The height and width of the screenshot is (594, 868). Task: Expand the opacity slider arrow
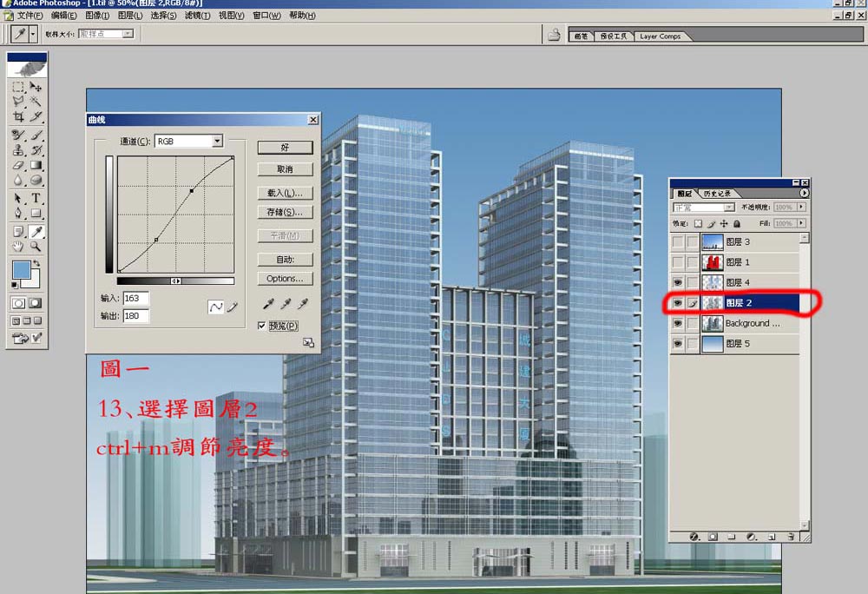pyautogui.click(x=801, y=207)
